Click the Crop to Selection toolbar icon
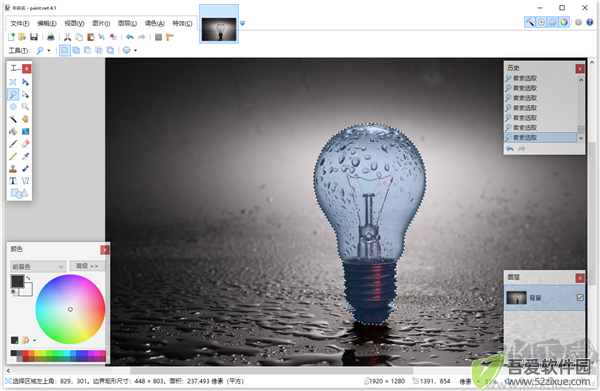 tap(102, 37)
